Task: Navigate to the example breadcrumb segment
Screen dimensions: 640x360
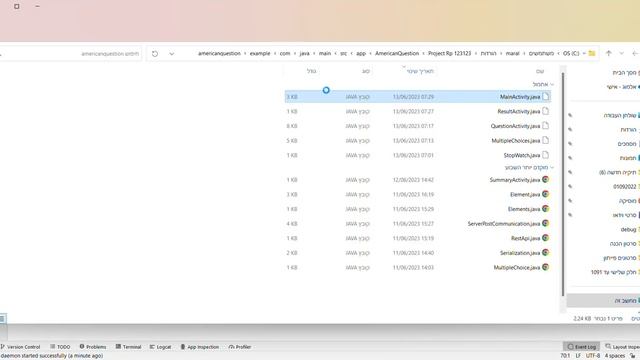Action: point(260,53)
